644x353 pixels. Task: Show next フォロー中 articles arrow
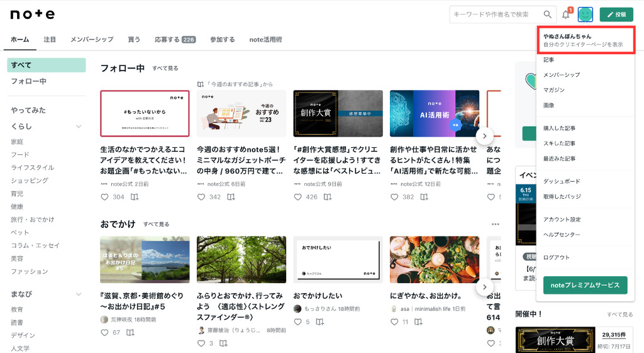[485, 136]
